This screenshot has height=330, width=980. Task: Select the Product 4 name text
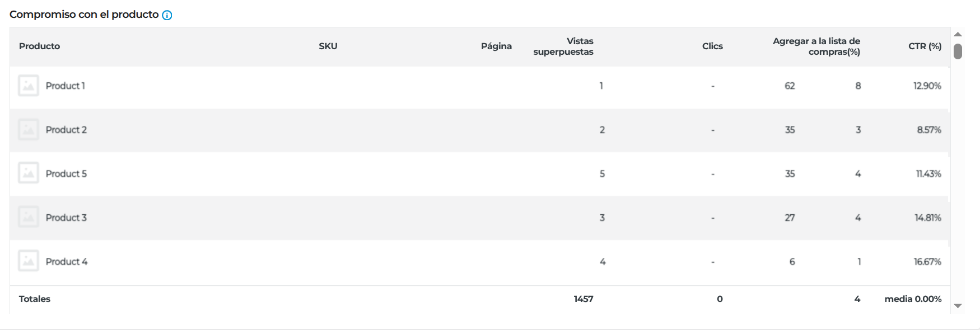point(67,262)
